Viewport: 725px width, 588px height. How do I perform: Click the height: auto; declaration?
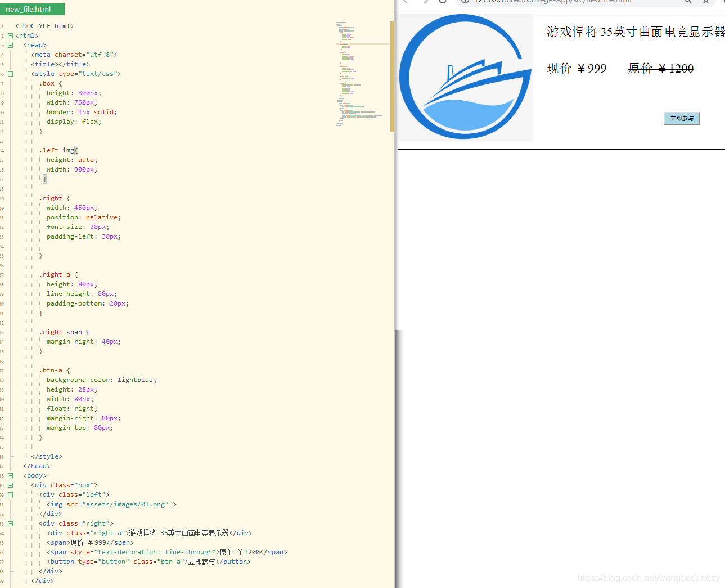coord(72,160)
